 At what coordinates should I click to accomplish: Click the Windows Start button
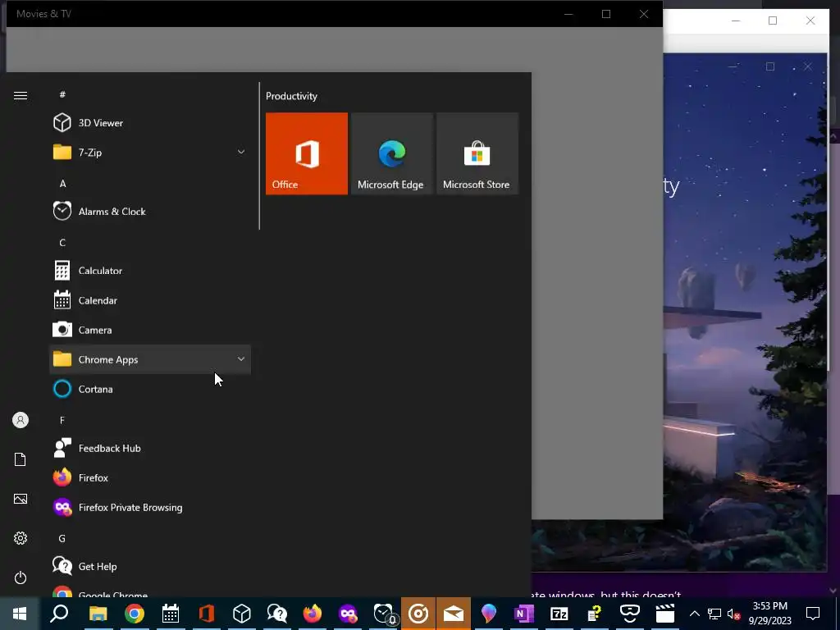[20, 614]
